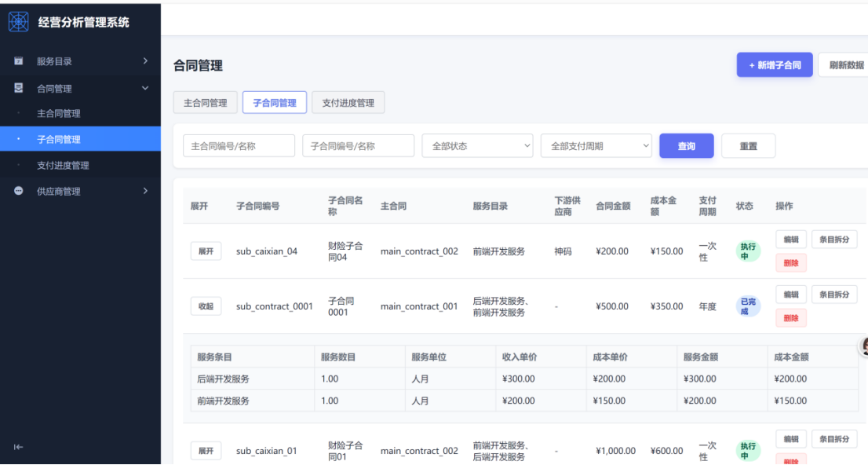Screen dimensions: 868x465
Task: Edit the sub_caixian_04 contract
Action: [791, 240]
